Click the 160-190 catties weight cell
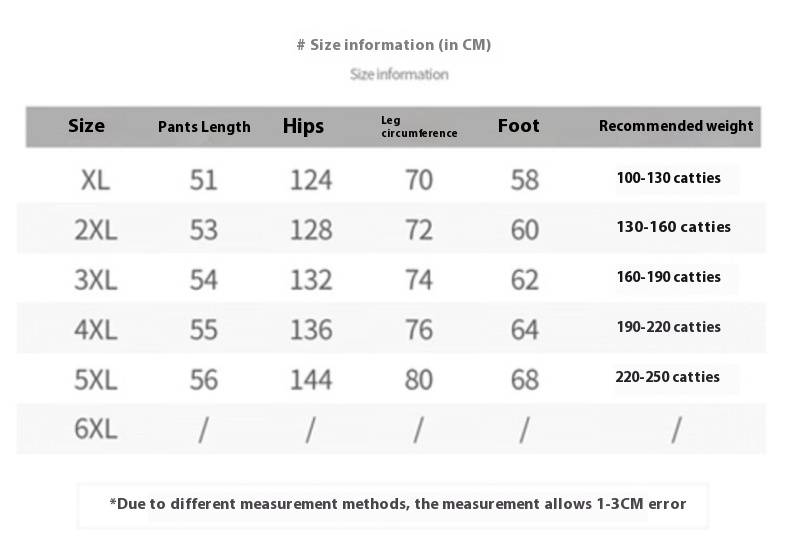The width and height of the screenshot is (790, 542). (x=669, y=277)
